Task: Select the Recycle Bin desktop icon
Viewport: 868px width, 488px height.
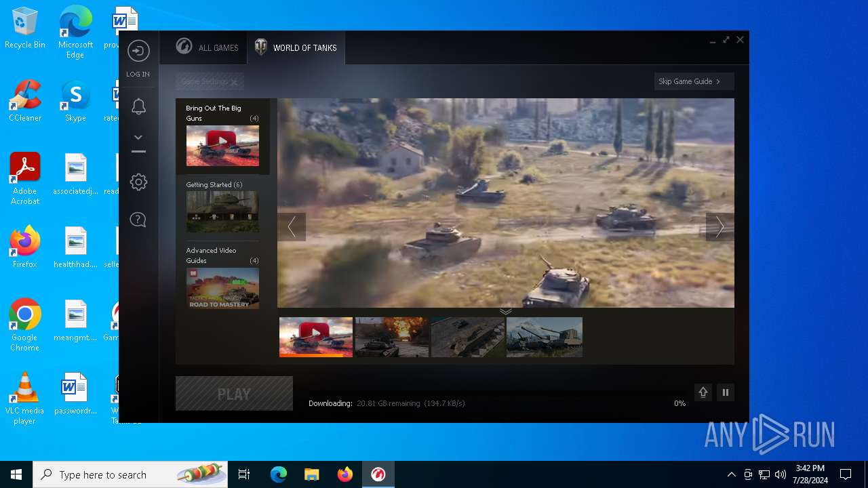Action: (25, 28)
